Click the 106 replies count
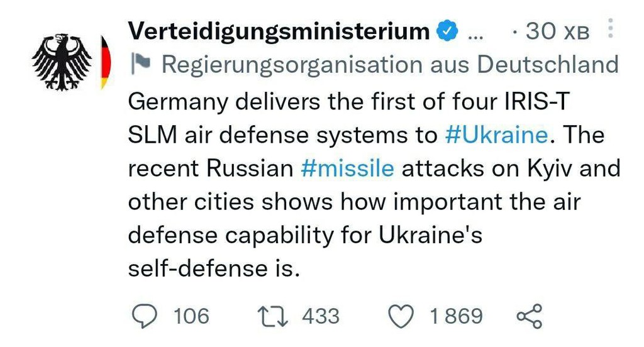 [x=191, y=316]
